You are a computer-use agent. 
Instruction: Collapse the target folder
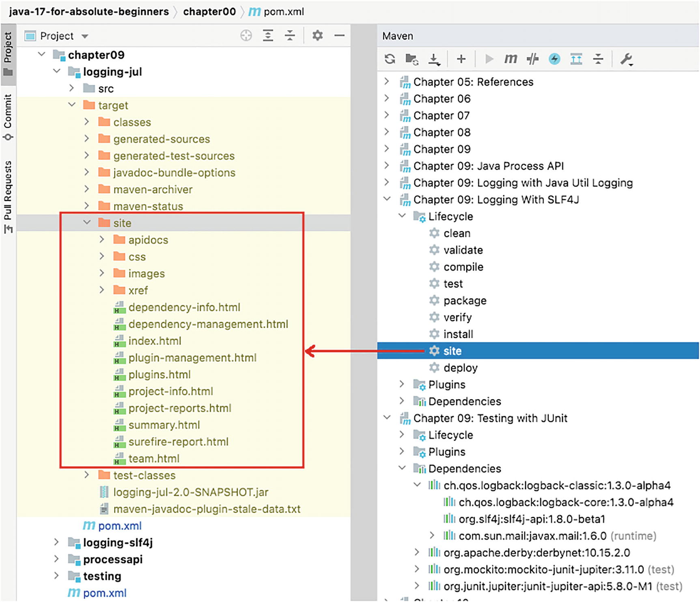tap(72, 105)
